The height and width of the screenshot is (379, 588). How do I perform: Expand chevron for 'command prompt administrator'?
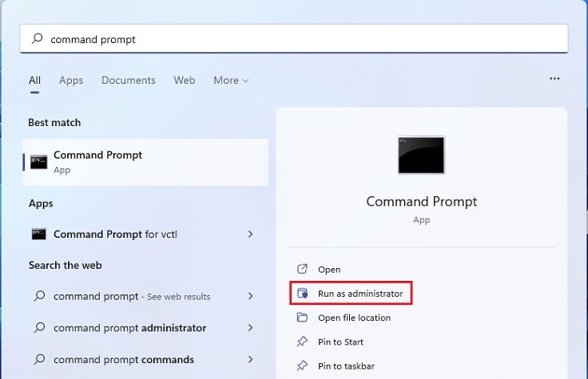point(250,328)
